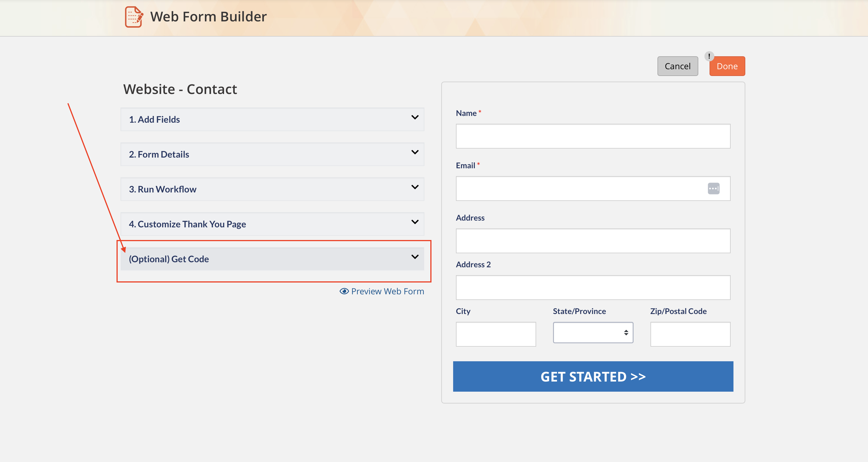Click the exclamation warning badge near Done
Viewport: 868px width, 462px height.
(709, 56)
